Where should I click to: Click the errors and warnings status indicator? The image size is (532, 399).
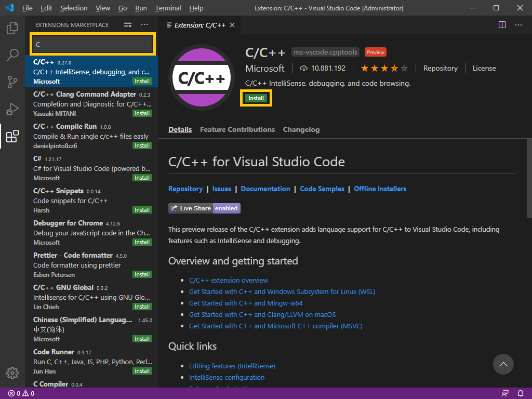point(21,394)
